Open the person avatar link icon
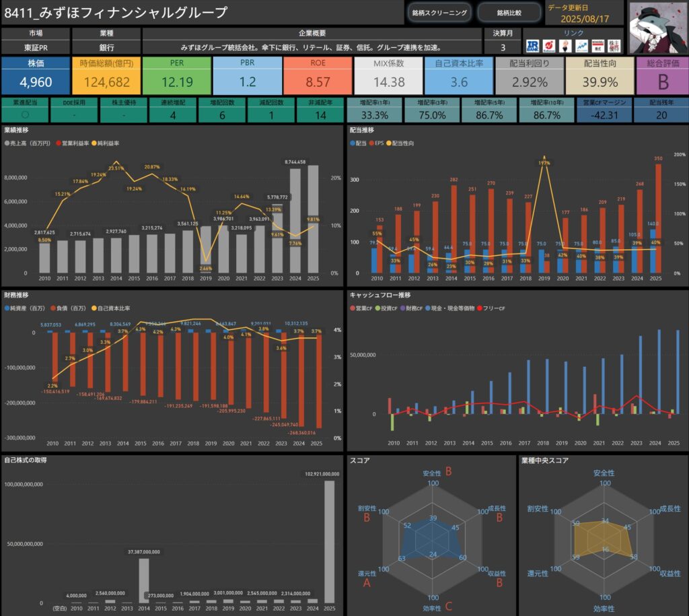This screenshot has height=616, width=689. (565, 46)
